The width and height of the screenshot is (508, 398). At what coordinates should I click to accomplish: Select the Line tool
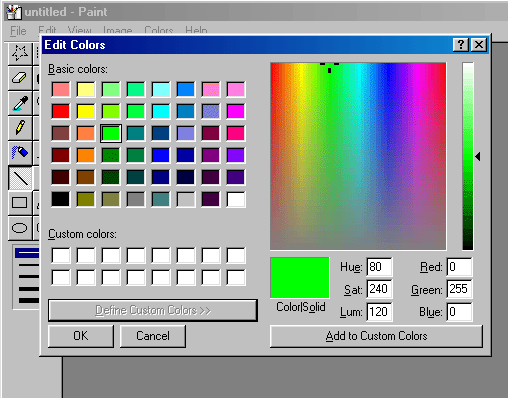coord(20,178)
